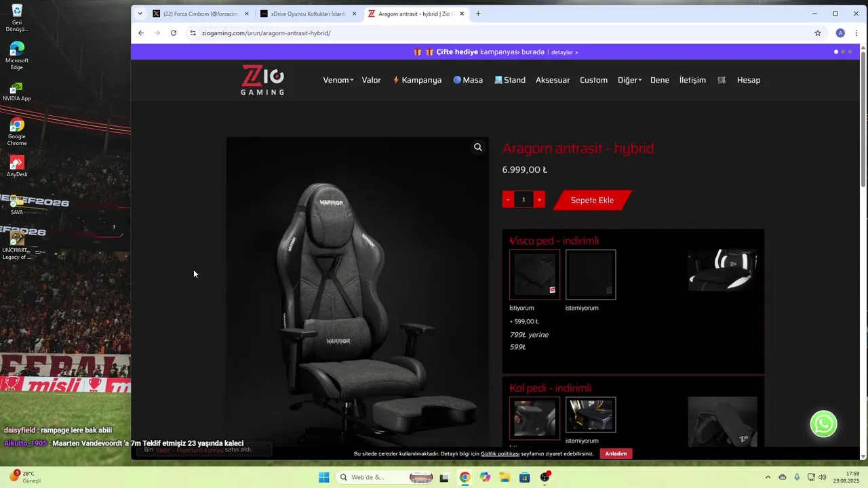Decrease quantity with minus button
The width and height of the screenshot is (868, 488).
[508, 200]
